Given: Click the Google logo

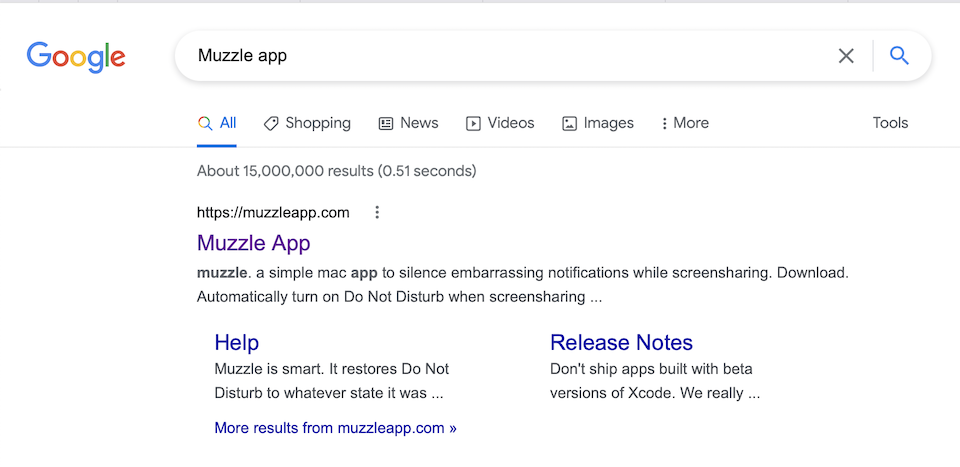Looking at the screenshot, I should point(76,57).
